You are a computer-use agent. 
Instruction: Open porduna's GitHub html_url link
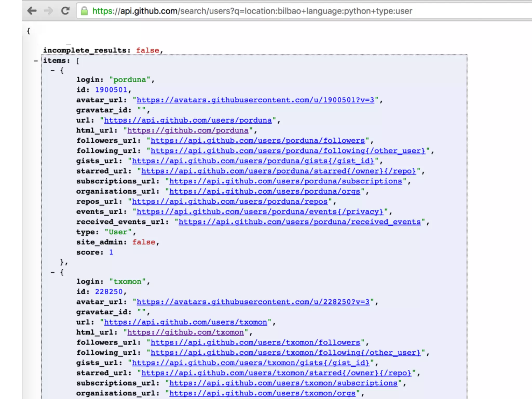tap(188, 130)
